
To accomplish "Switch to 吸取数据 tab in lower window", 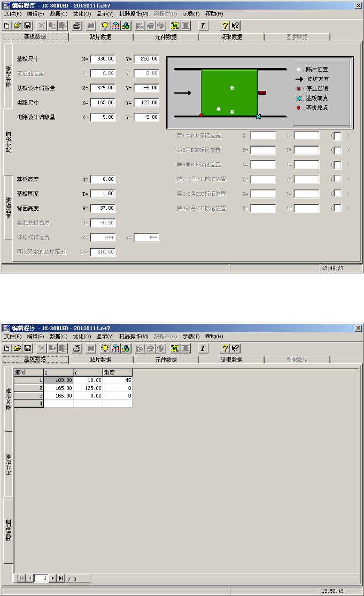I will coord(231,360).
